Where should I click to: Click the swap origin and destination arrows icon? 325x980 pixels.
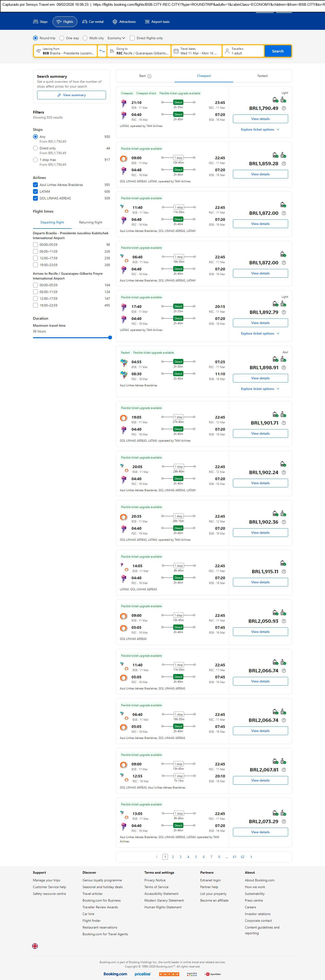102,51
